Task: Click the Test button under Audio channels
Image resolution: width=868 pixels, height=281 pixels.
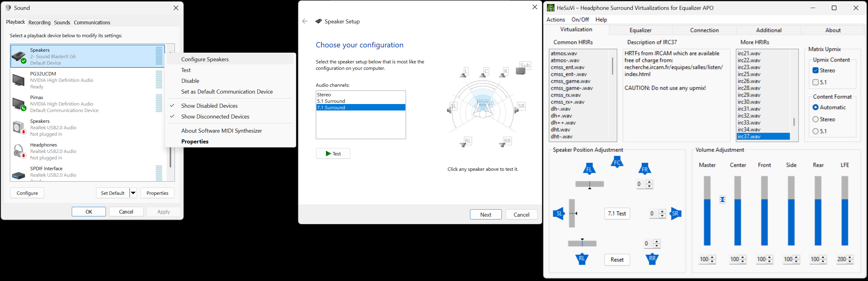Action: [333, 154]
